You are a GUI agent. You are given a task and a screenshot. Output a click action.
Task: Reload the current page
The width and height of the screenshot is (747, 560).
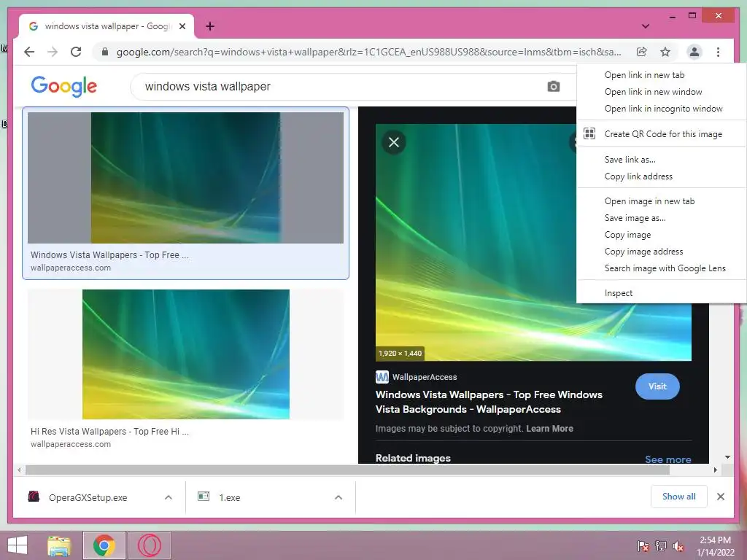(x=76, y=52)
